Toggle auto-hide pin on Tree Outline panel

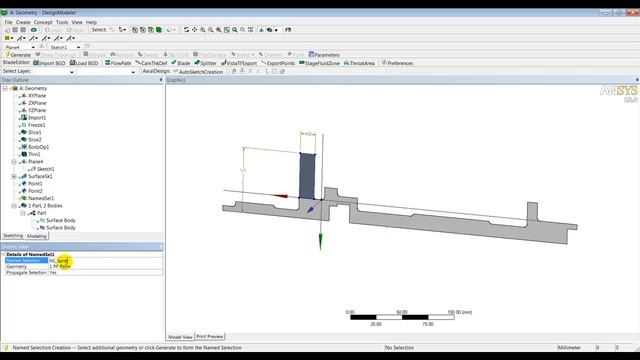pos(160,80)
